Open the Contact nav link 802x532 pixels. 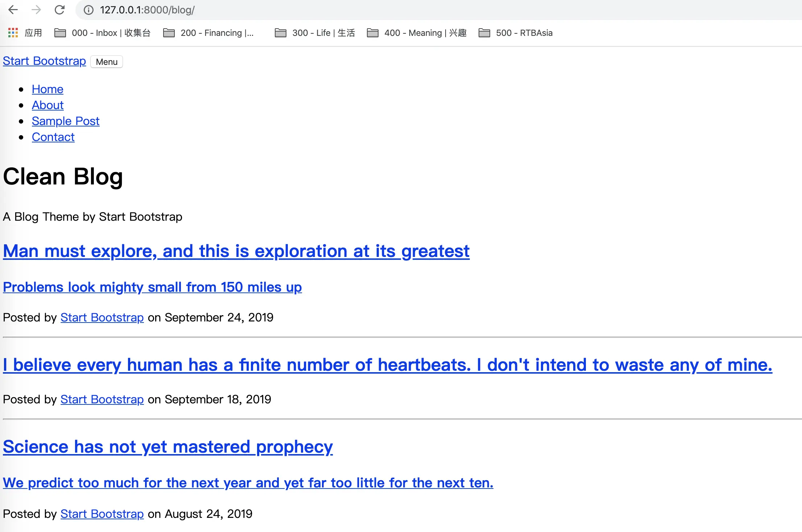(x=53, y=137)
